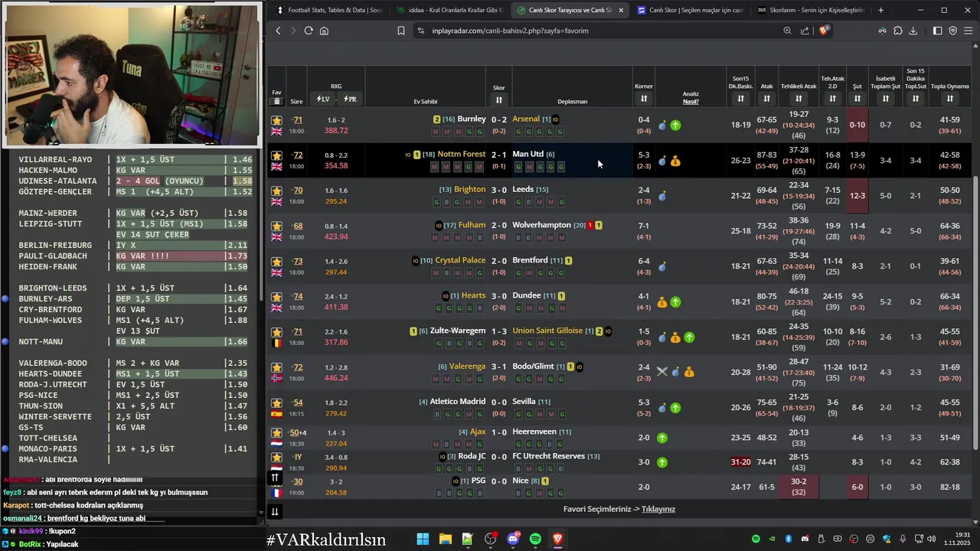980x551 pixels.
Task: Click the down-arrows button by favorites footer
Action: coord(274,511)
